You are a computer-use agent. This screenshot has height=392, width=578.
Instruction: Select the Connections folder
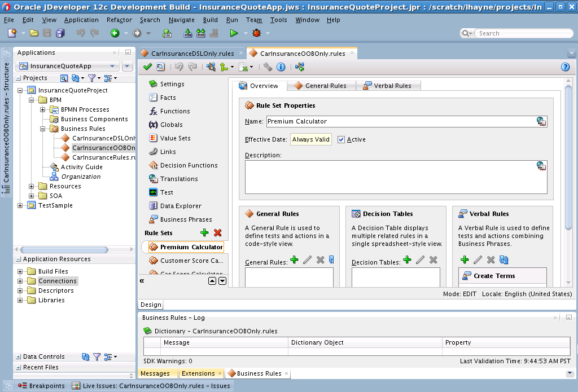click(58, 281)
